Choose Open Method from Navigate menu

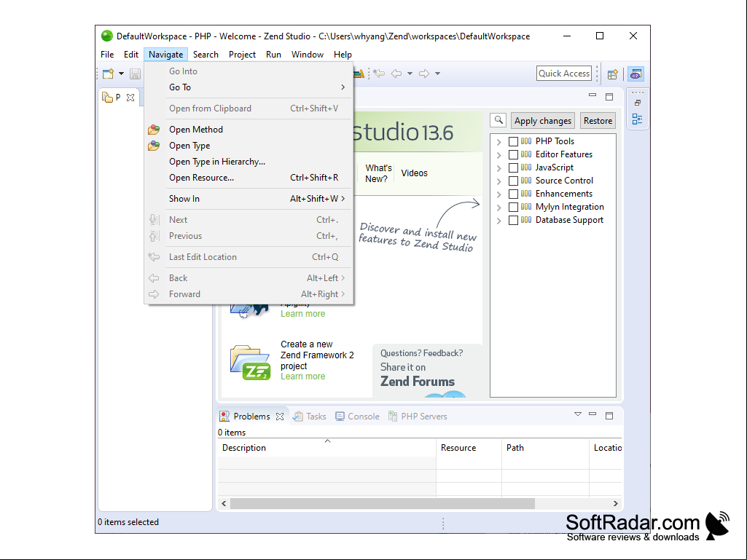point(249,130)
